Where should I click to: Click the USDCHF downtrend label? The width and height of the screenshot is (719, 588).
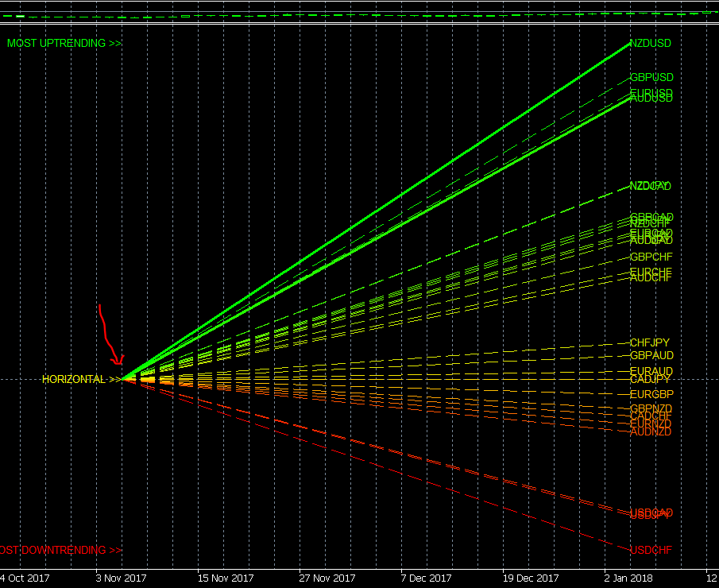[651, 550]
